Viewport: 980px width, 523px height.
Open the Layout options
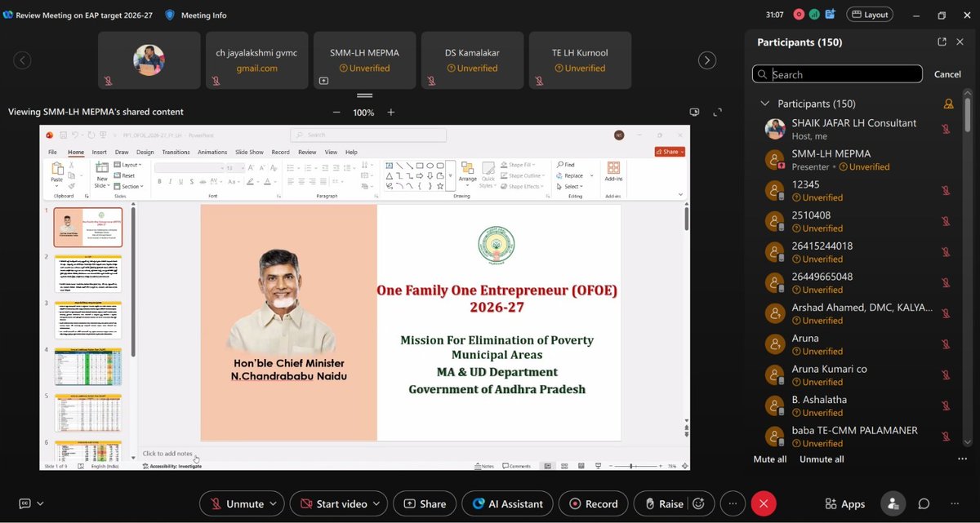869,14
